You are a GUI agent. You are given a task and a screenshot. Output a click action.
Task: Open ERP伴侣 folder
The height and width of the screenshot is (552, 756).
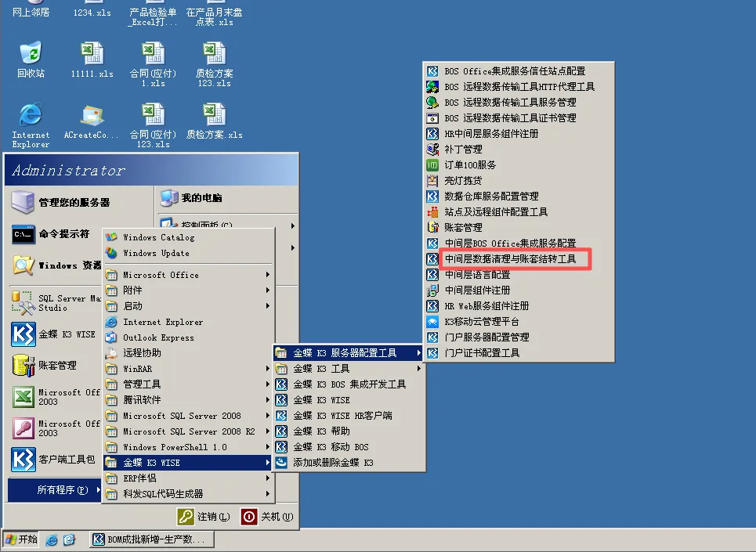(139, 478)
